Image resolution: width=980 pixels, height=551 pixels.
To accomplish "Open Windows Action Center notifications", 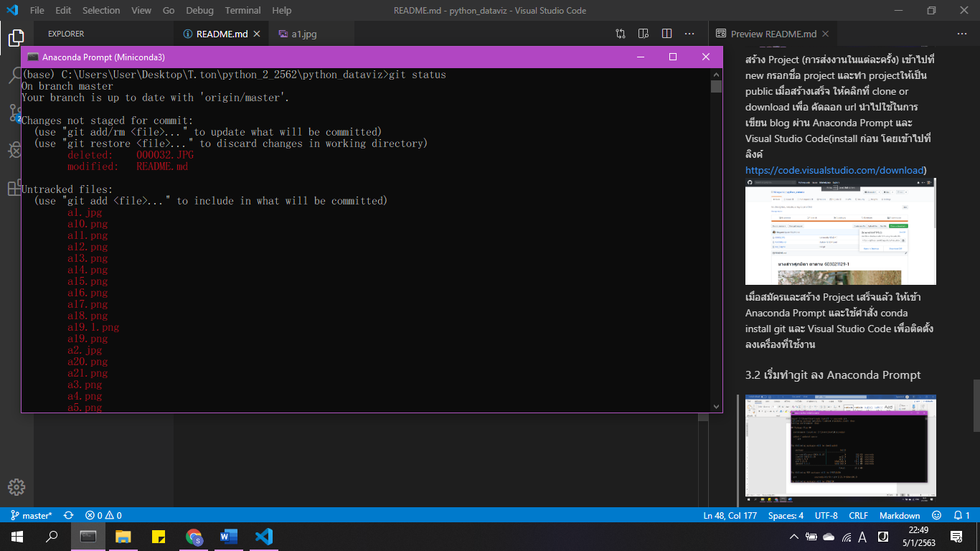I will click(x=956, y=537).
